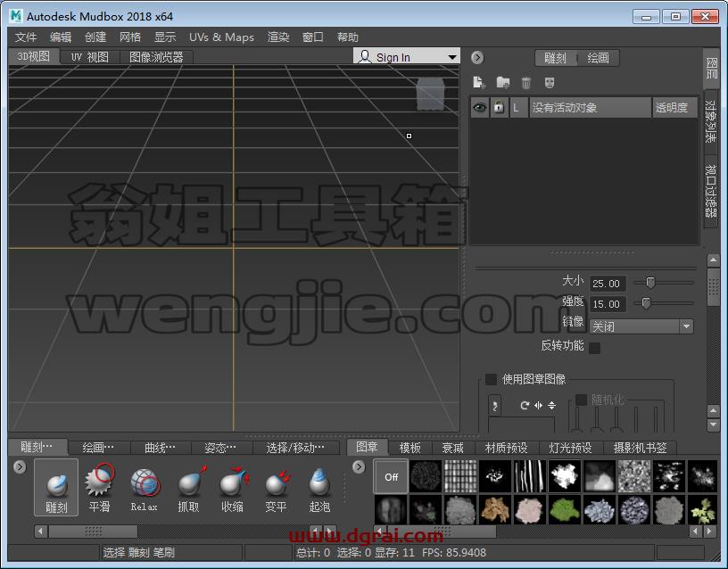728x569 pixels.
Task: Click the layer mask face icon
Action: click(550, 83)
